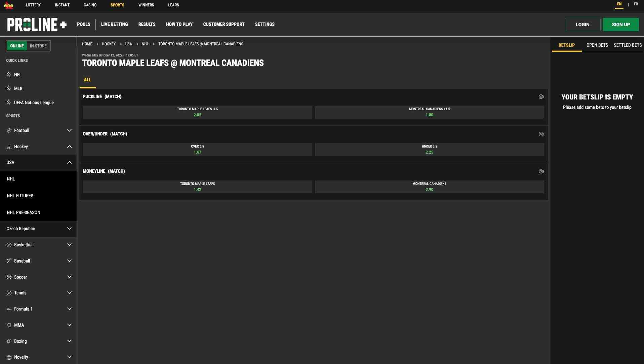Open CUSTOMER SUPPORT page
Screen dimensions: 644x364
(224, 24)
